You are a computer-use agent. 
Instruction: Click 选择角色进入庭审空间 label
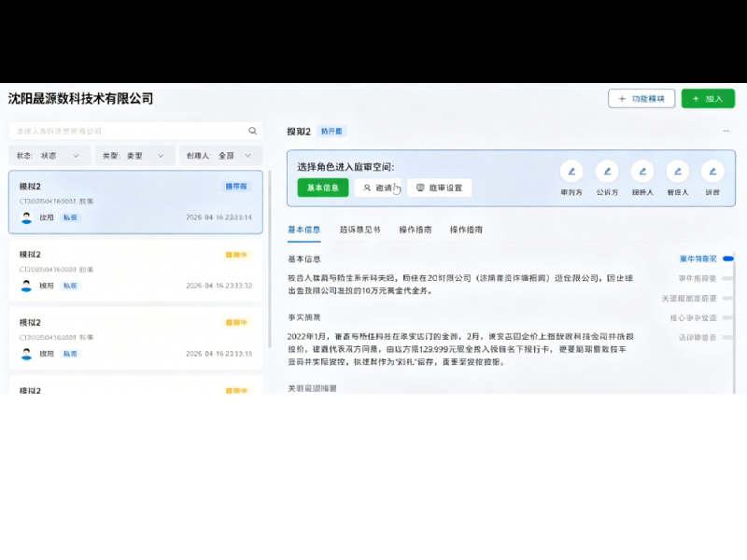[x=345, y=167]
